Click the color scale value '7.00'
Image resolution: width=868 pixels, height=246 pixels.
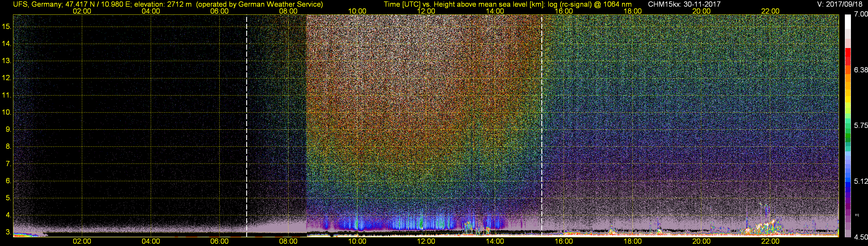point(860,14)
